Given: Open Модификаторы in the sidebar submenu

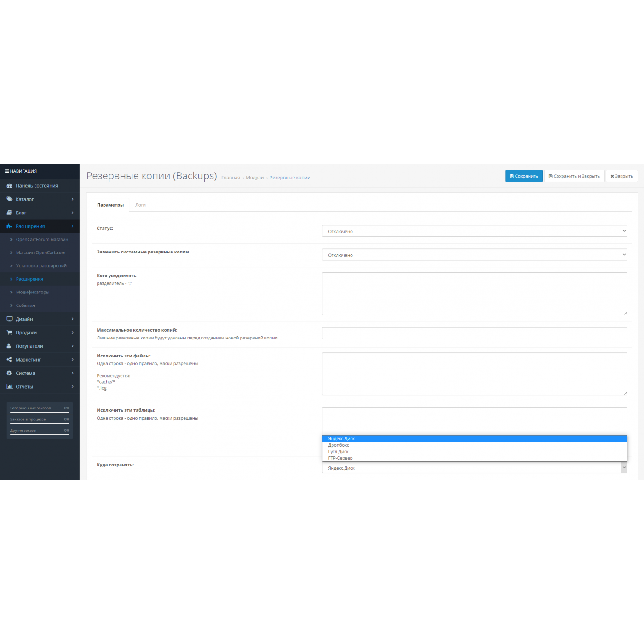Looking at the screenshot, I should click(32, 293).
